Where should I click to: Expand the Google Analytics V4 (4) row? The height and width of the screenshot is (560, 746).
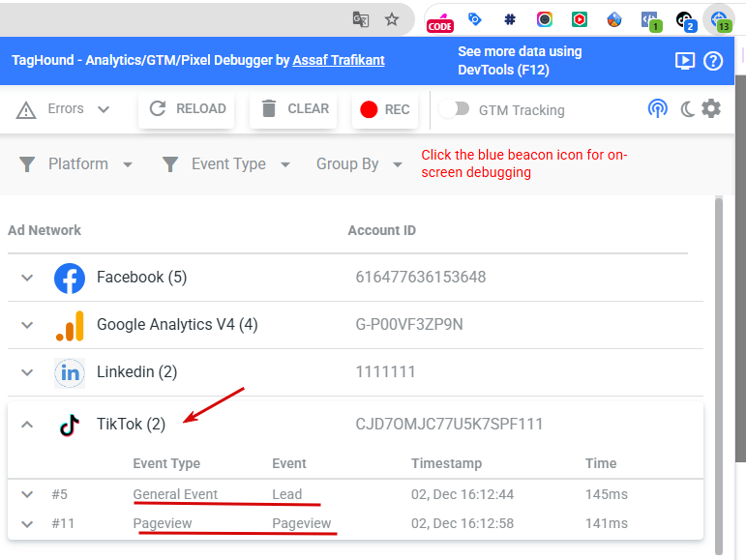[27, 325]
